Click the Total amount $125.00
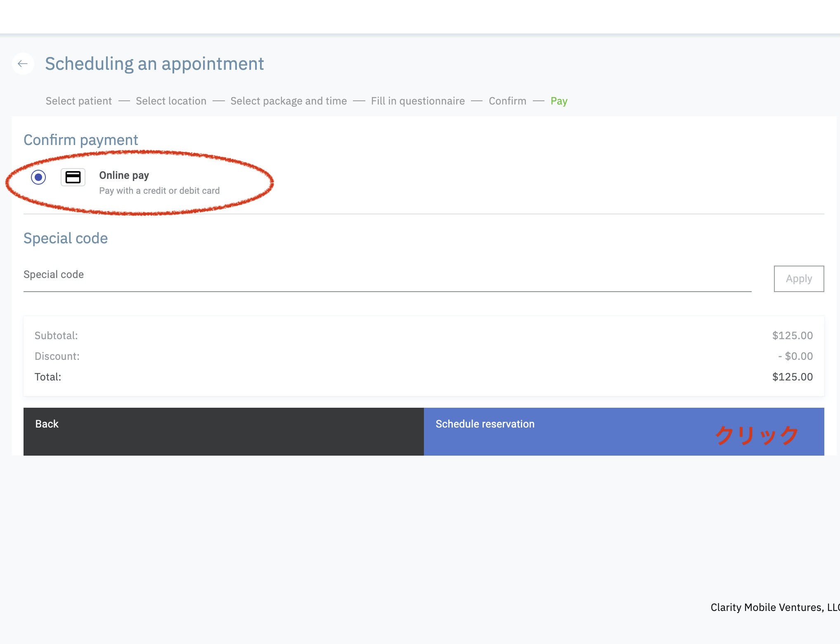Viewport: 840px width, 644px height. click(792, 377)
